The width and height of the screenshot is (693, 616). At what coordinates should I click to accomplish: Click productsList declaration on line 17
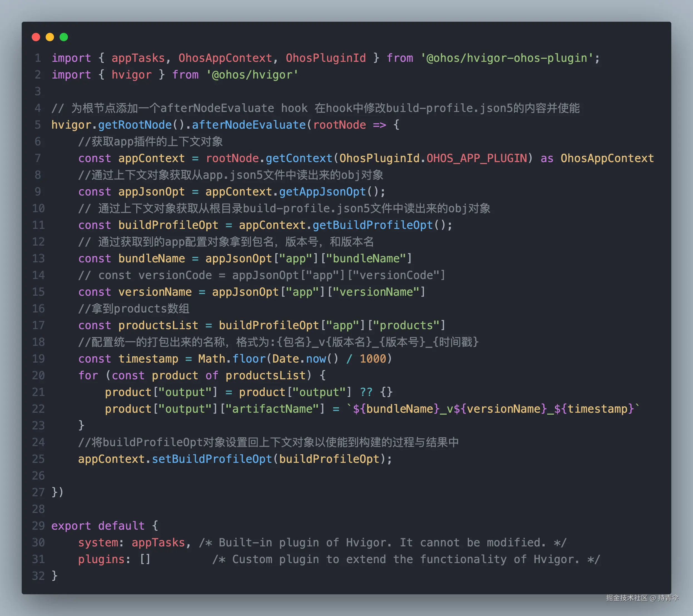point(158,325)
